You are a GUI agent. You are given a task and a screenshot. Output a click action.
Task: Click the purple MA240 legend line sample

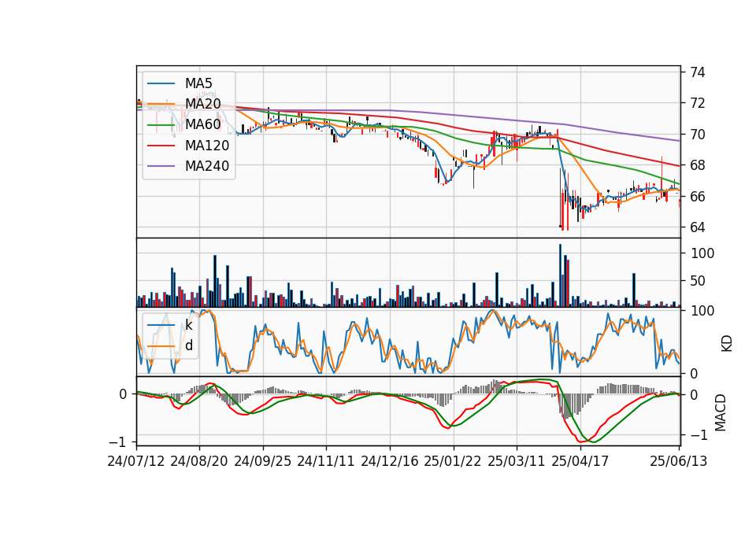pos(161,166)
